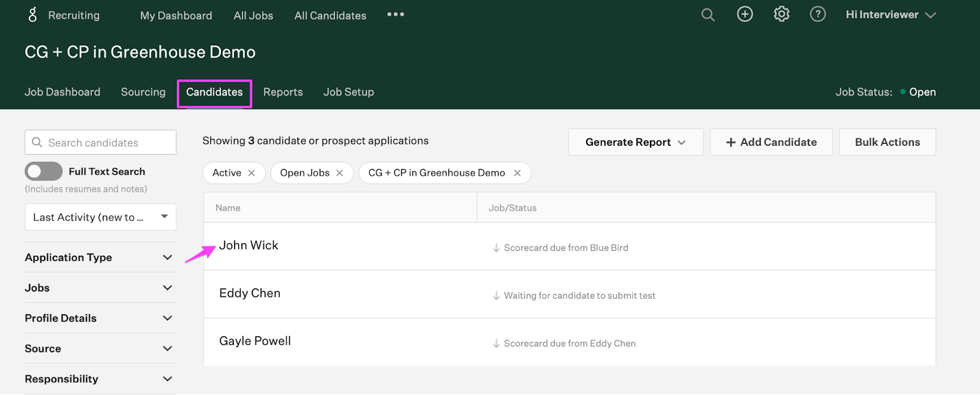The height and width of the screenshot is (395, 980).
Task: Expand the Profile Details filter
Action: point(100,318)
